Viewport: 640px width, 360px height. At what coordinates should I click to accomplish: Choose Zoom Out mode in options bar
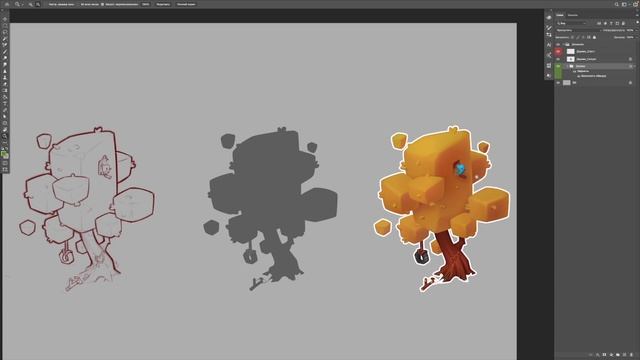pos(38,4)
